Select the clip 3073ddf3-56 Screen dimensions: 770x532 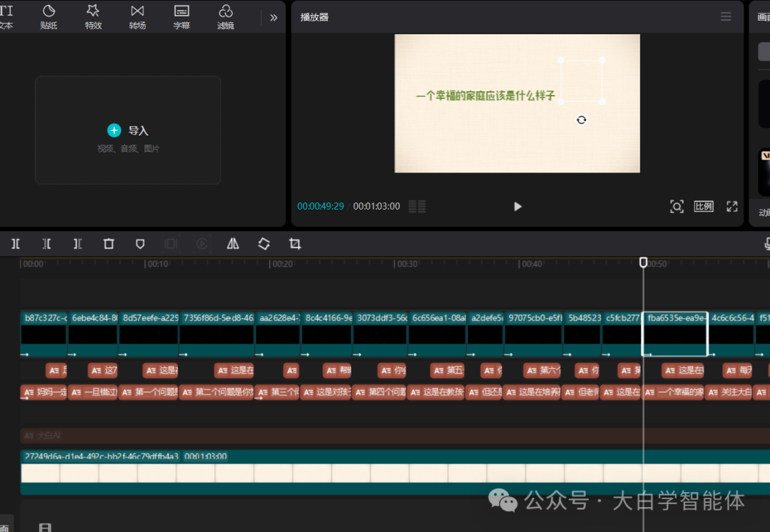pyautogui.click(x=381, y=334)
